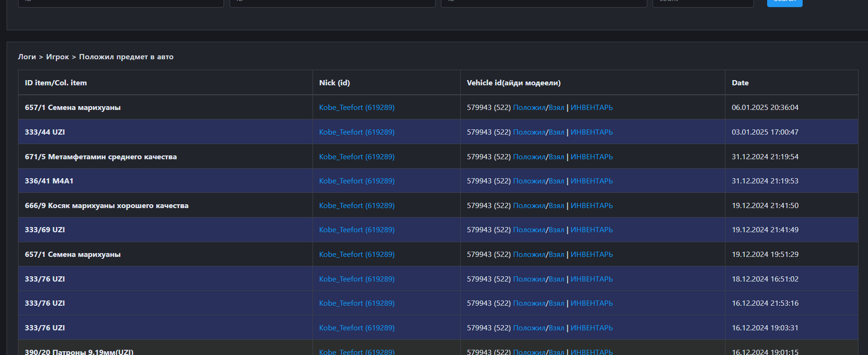Click Взял link in 06.01.2025 20:36:04 row
Viewport: 868px width, 355px height.
pyautogui.click(x=556, y=108)
